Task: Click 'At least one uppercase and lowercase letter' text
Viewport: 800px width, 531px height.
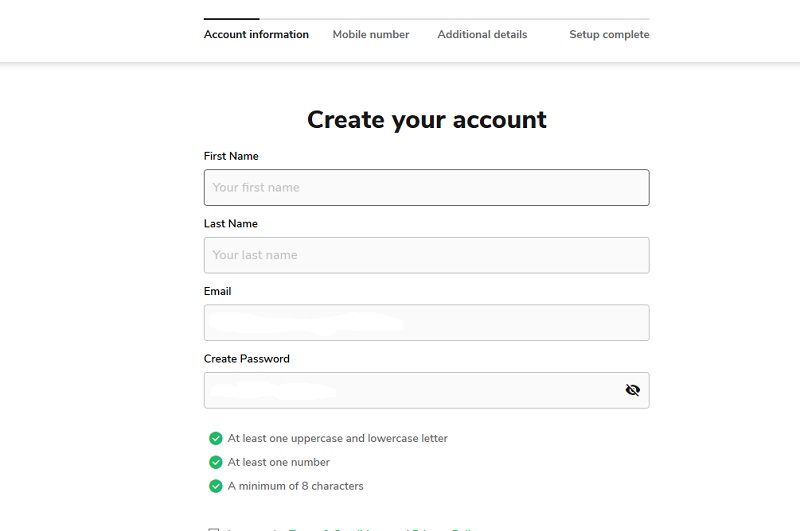Action: (337, 438)
